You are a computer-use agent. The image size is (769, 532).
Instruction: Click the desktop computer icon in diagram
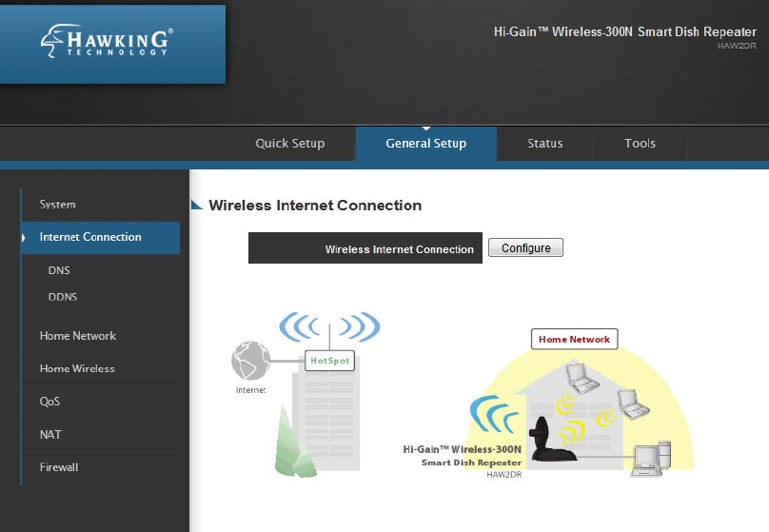651,459
